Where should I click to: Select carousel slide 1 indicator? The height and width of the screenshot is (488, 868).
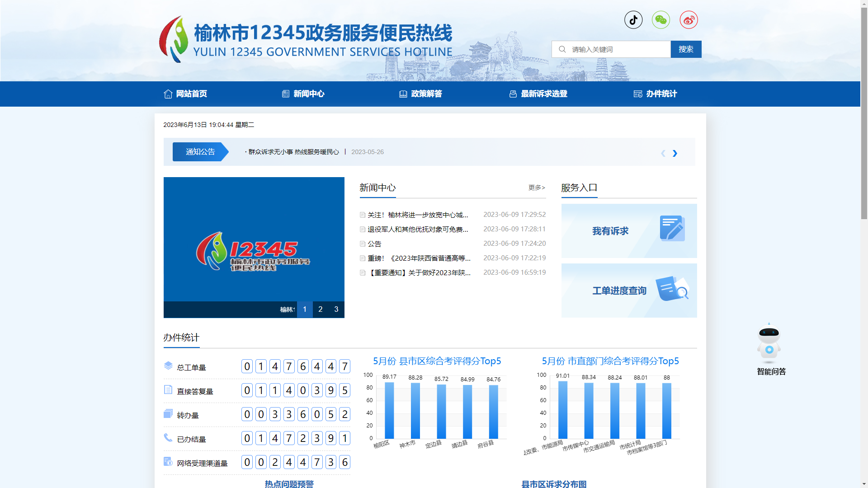[x=305, y=310]
